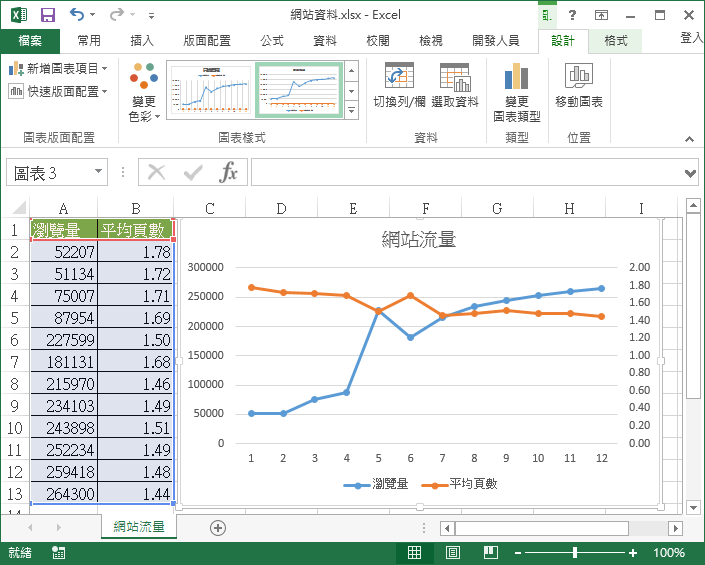
Task: Switch to the 常用 tab
Action: pyautogui.click(x=89, y=41)
